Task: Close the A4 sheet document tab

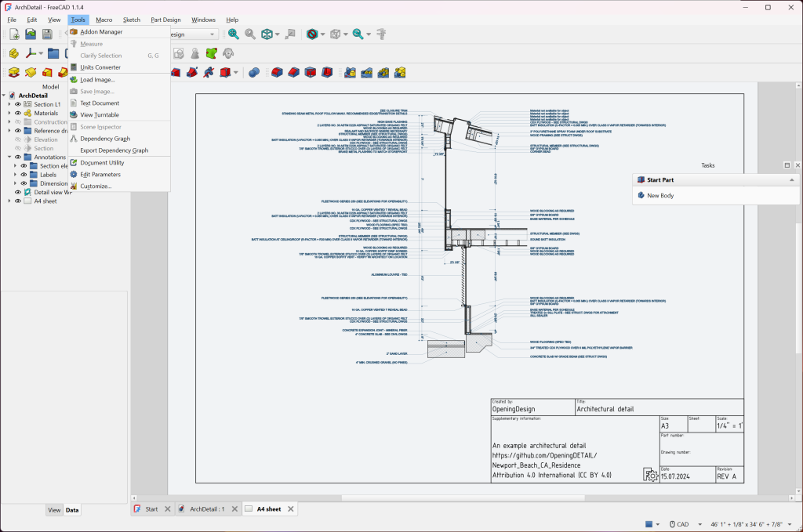Action: click(x=291, y=509)
